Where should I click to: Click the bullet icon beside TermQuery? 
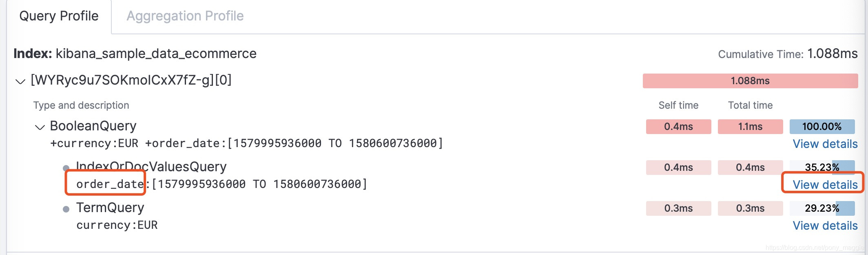[66, 208]
